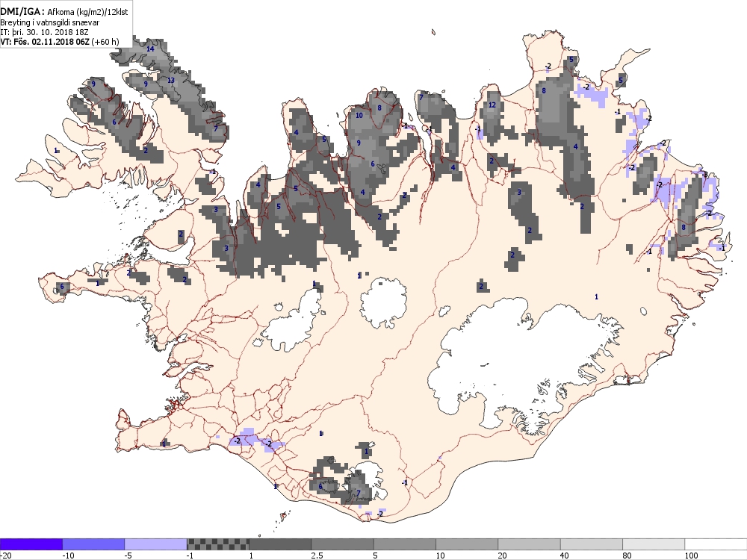This screenshot has width=747, height=560.
Task: Click the valid time line "VT: Fös. 02.11.2018 06Z (+60 h)"
Action: [x=60, y=41]
